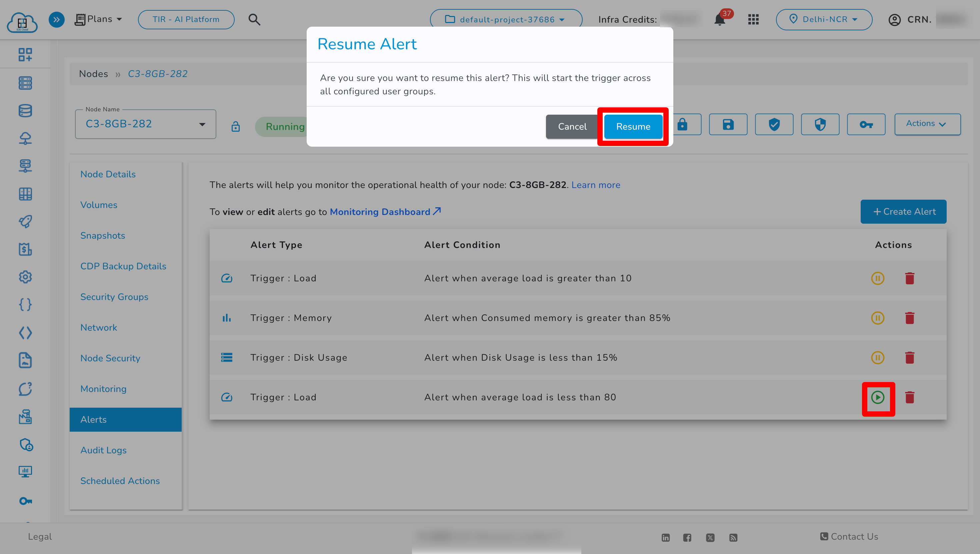Delete the Disk Usage alert

(910, 358)
